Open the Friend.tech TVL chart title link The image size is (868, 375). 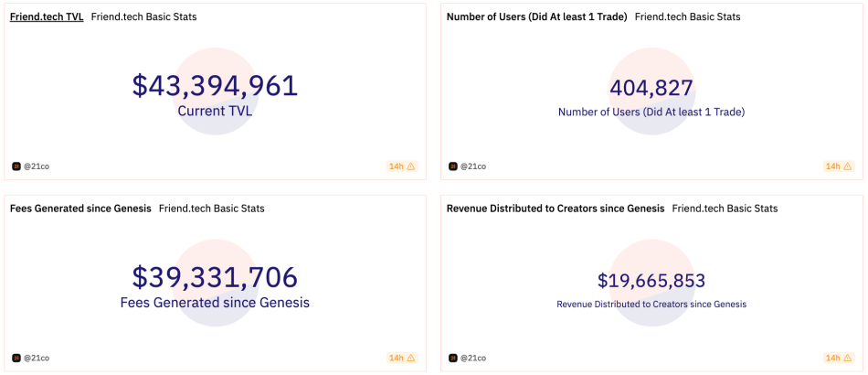(x=47, y=16)
